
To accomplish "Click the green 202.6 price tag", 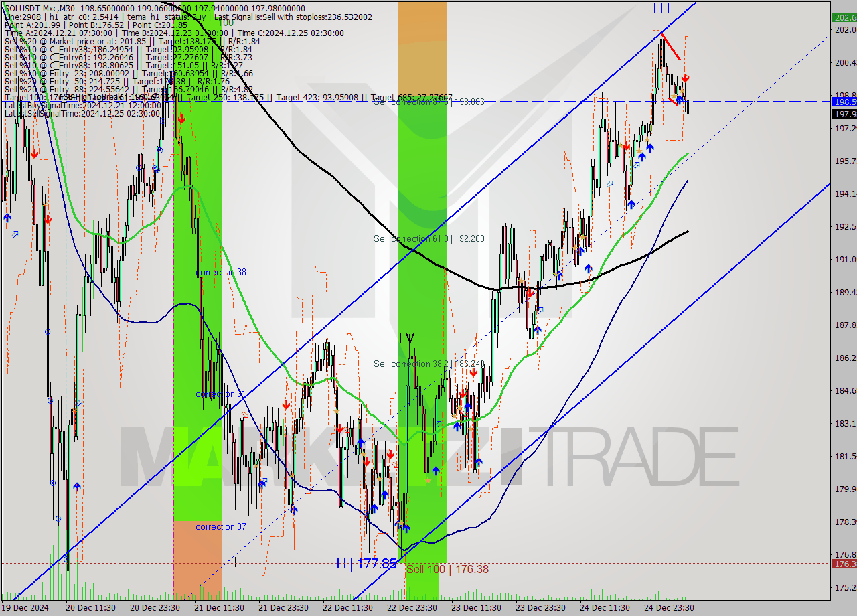I will point(844,17).
